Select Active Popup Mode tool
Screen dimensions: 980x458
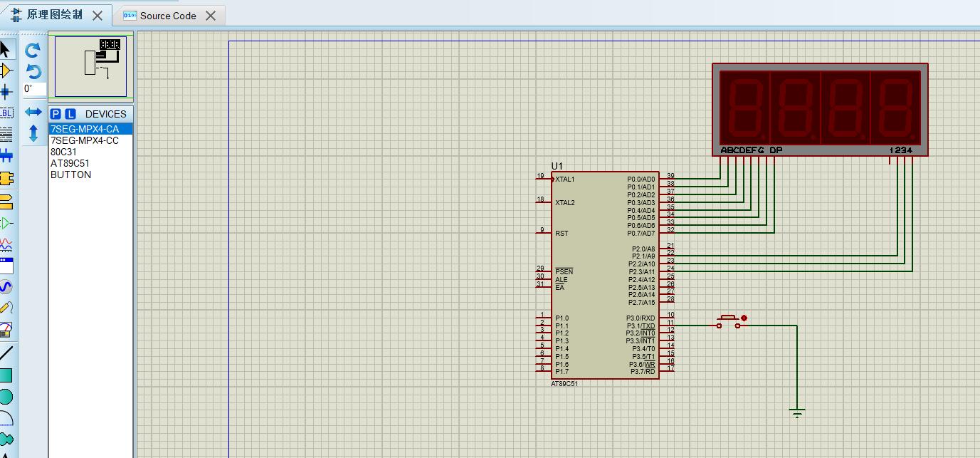(5, 266)
